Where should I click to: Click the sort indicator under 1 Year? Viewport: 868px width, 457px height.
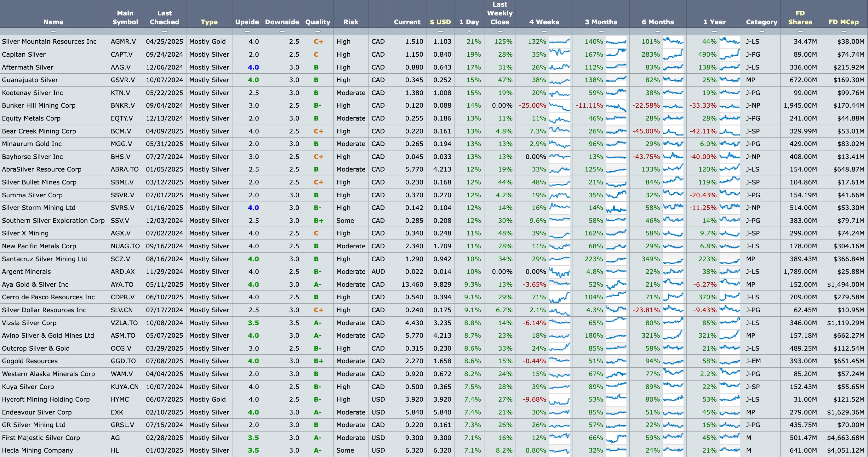714,31
